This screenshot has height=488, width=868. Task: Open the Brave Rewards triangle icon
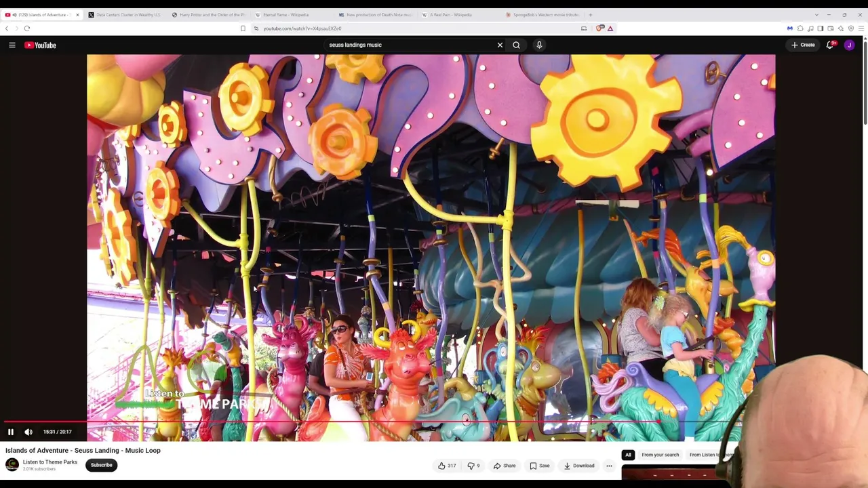point(610,28)
